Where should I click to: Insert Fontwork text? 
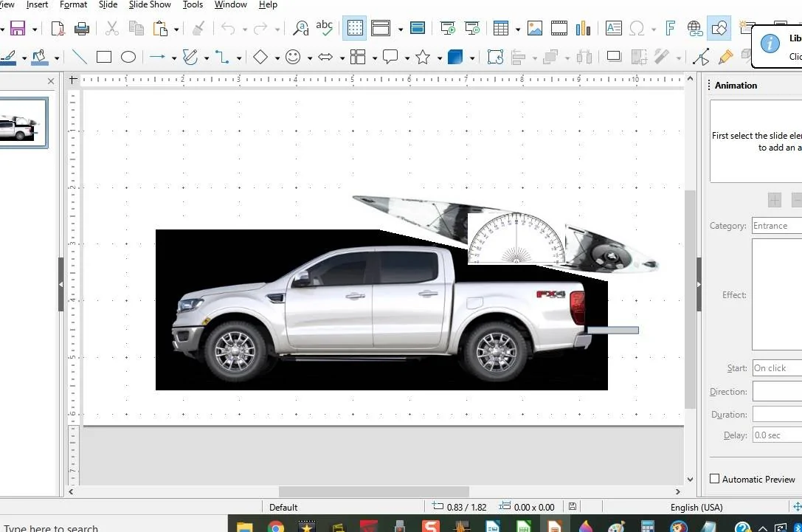[670, 28]
